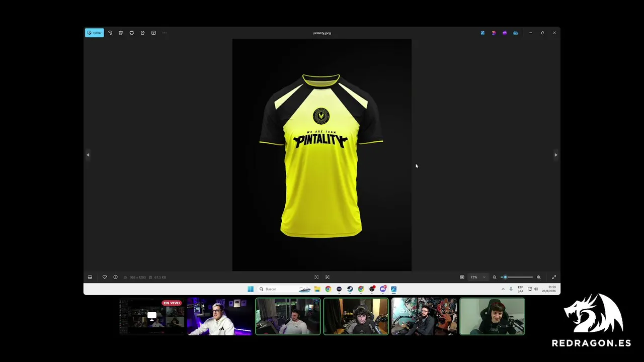Maximize the Photos window
Screen dimensions: 644x362
click(x=542, y=33)
